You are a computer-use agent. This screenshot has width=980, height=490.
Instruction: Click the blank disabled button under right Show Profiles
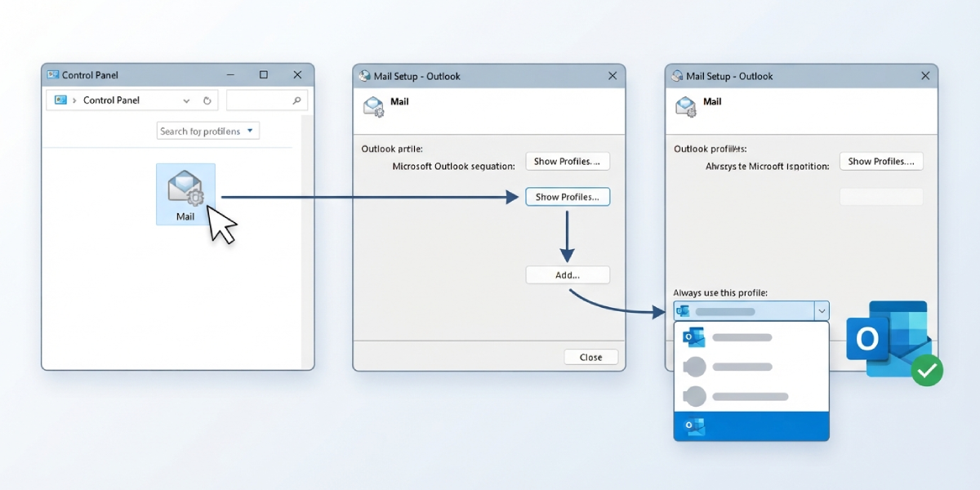881,196
